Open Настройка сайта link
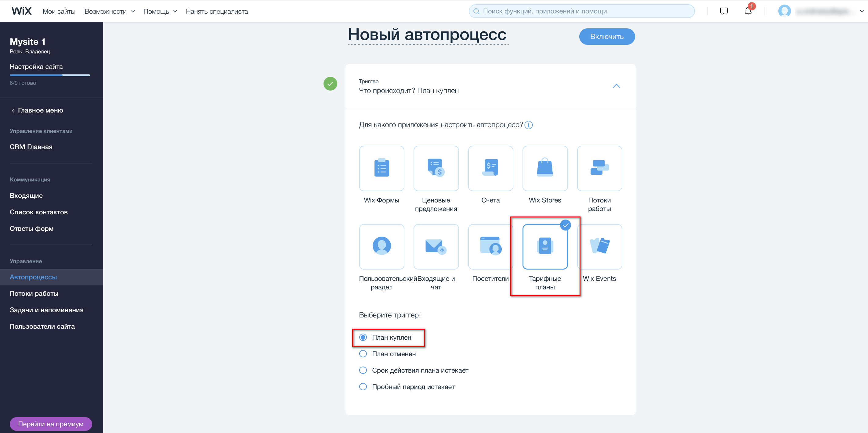The image size is (868, 433). point(36,67)
